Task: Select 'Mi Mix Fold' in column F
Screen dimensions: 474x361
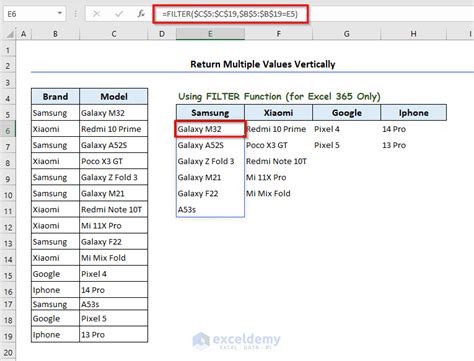Action: [x=278, y=193]
